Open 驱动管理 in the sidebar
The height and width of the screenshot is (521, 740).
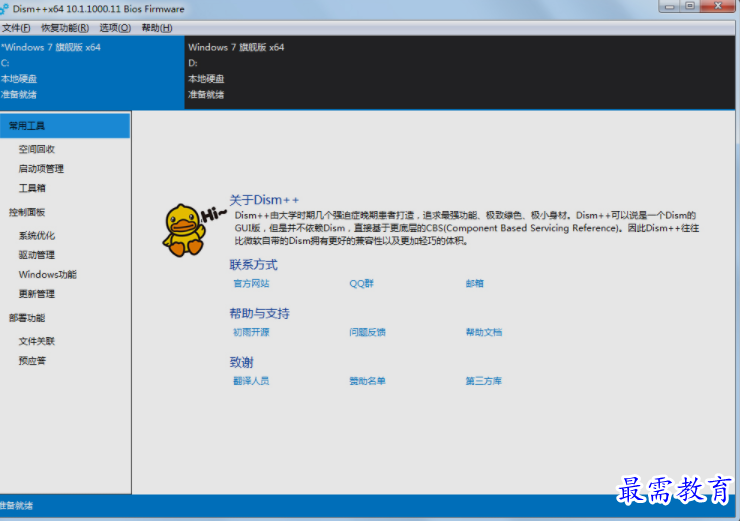(37, 255)
